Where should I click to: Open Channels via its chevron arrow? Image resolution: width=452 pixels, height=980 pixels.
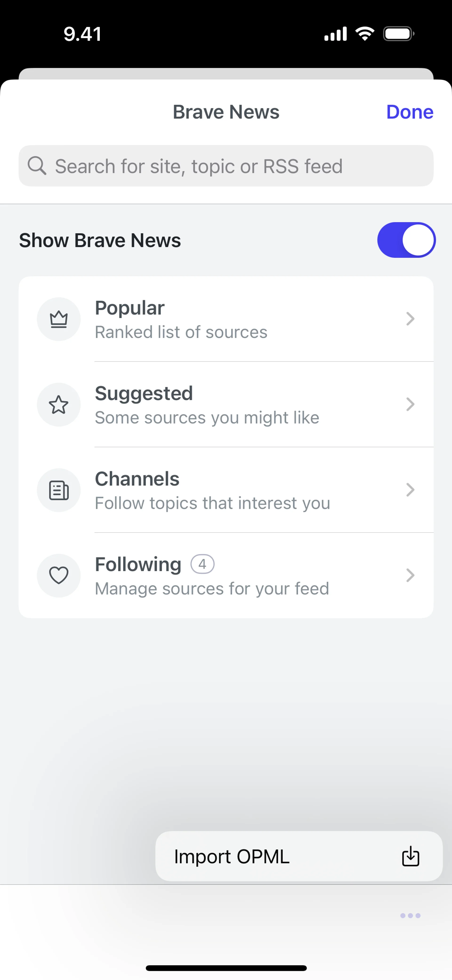410,490
